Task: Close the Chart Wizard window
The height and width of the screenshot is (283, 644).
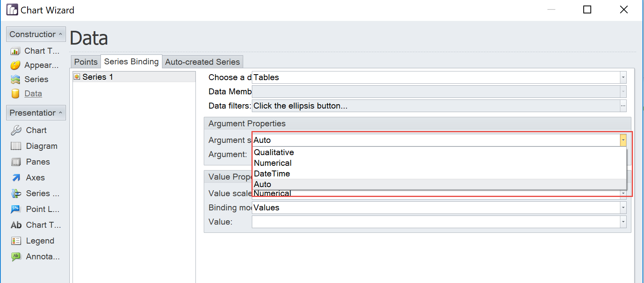Action: [x=624, y=9]
